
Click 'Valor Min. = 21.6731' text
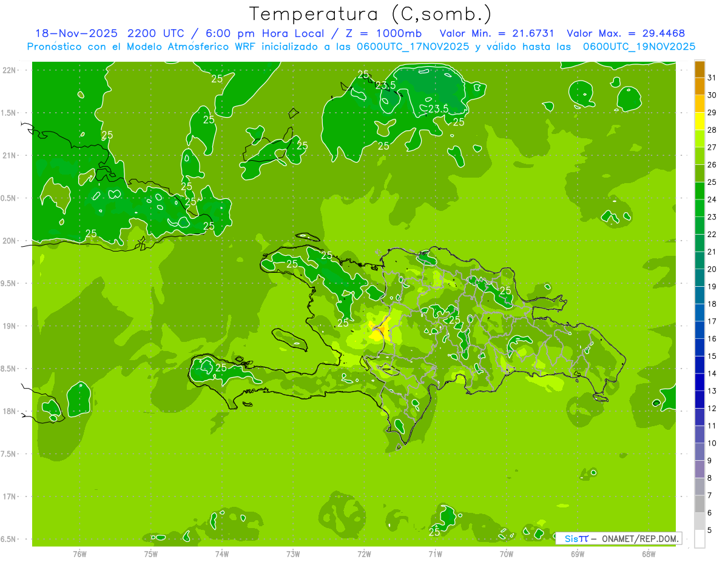coord(497,33)
